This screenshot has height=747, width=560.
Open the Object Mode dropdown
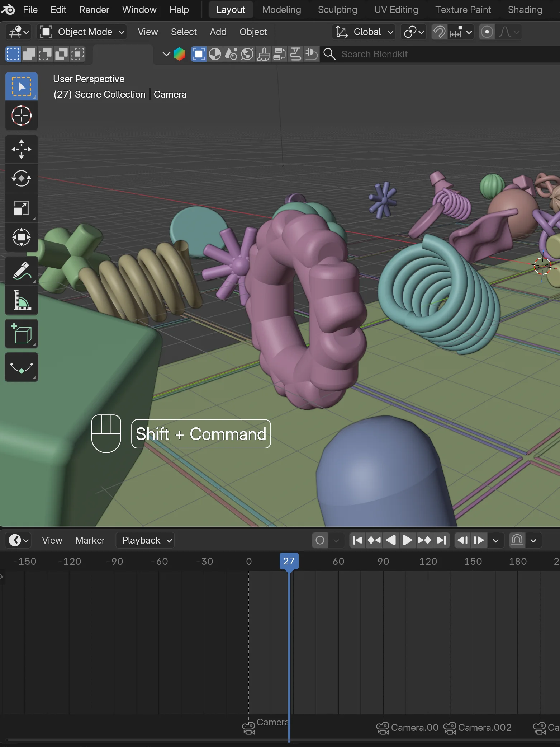pyautogui.click(x=82, y=32)
